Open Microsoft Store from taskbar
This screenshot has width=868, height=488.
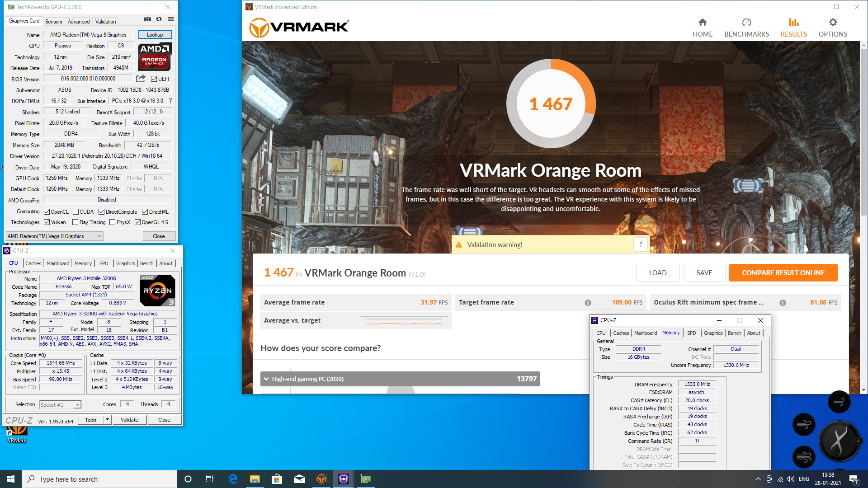[x=277, y=479]
